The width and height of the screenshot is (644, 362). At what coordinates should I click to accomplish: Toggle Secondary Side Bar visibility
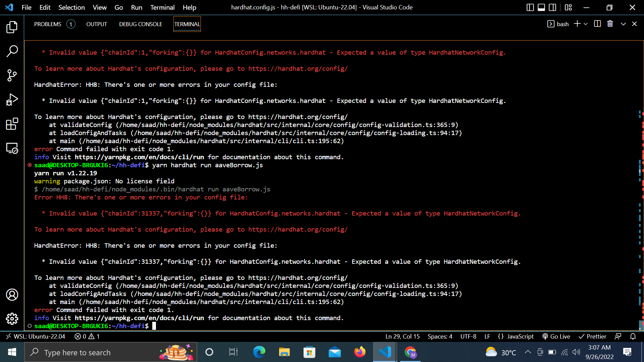coord(552,7)
